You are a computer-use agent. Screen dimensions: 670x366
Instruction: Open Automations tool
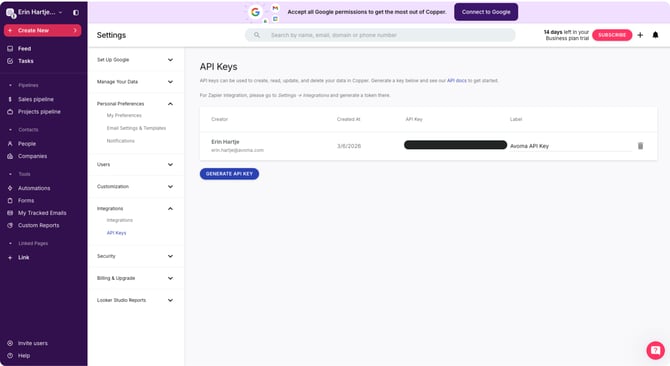click(x=34, y=188)
